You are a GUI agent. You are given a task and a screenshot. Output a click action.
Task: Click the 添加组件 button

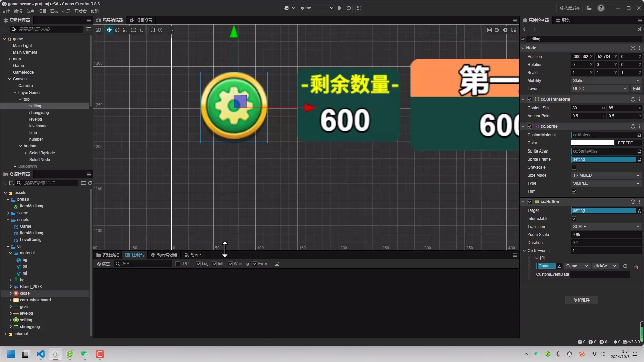click(581, 300)
